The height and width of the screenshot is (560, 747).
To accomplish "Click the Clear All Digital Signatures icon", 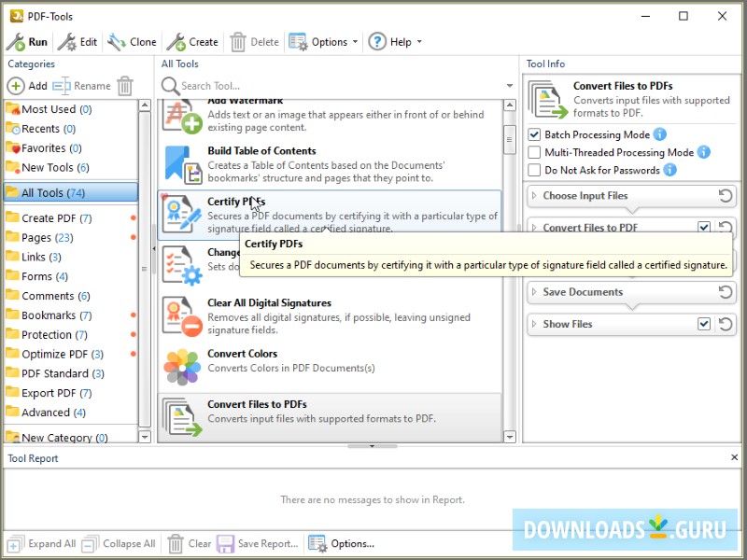I will point(180,315).
